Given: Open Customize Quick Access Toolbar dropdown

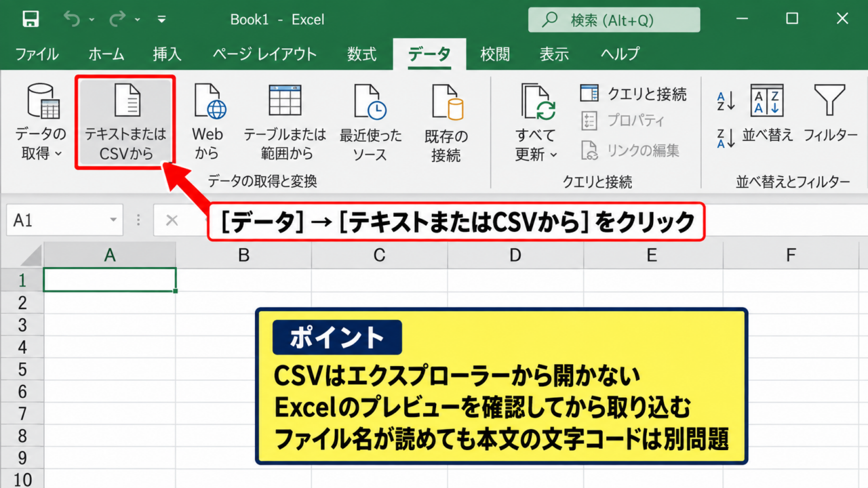Looking at the screenshot, I should click(x=161, y=20).
